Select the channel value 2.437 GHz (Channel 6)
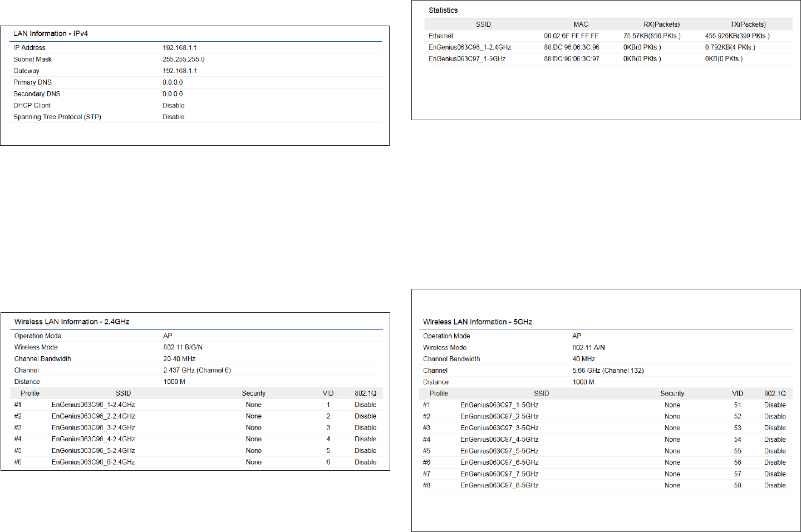Viewport: 801px width, 532px height. pos(197,370)
